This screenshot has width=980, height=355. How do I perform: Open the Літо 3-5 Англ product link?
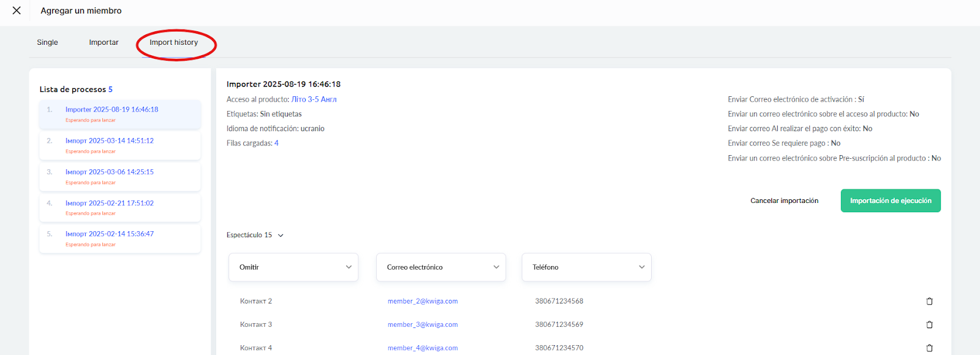click(x=314, y=99)
